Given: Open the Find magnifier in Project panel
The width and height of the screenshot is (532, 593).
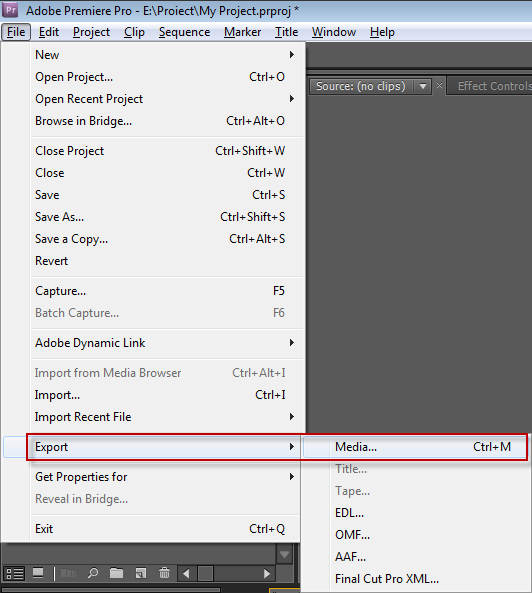Looking at the screenshot, I should click(x=93, y=574).
